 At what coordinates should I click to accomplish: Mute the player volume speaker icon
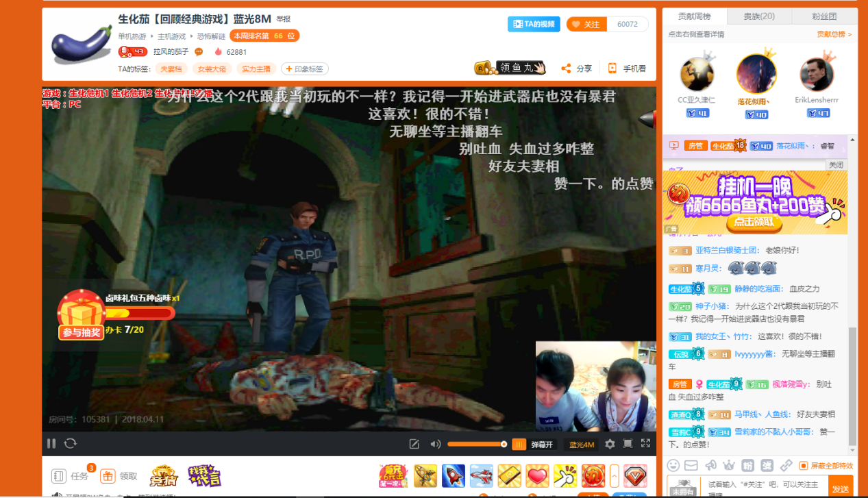(435, 444)
